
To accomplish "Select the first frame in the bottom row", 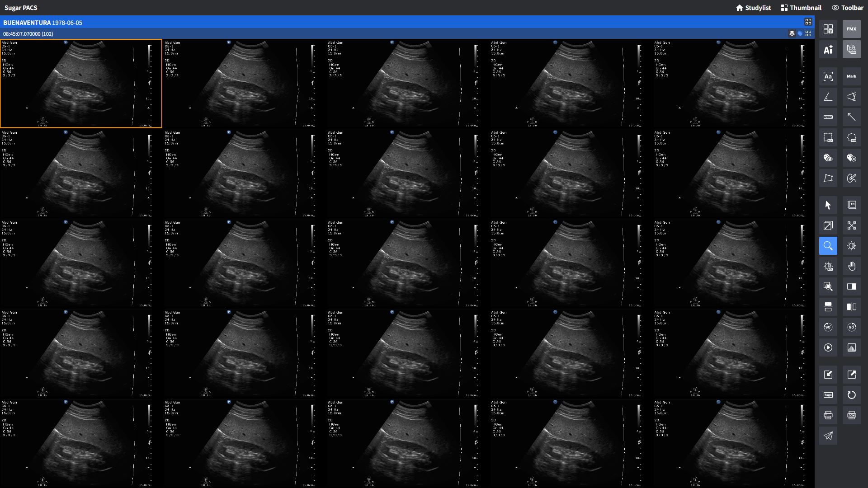I will [x=81, y=443].
